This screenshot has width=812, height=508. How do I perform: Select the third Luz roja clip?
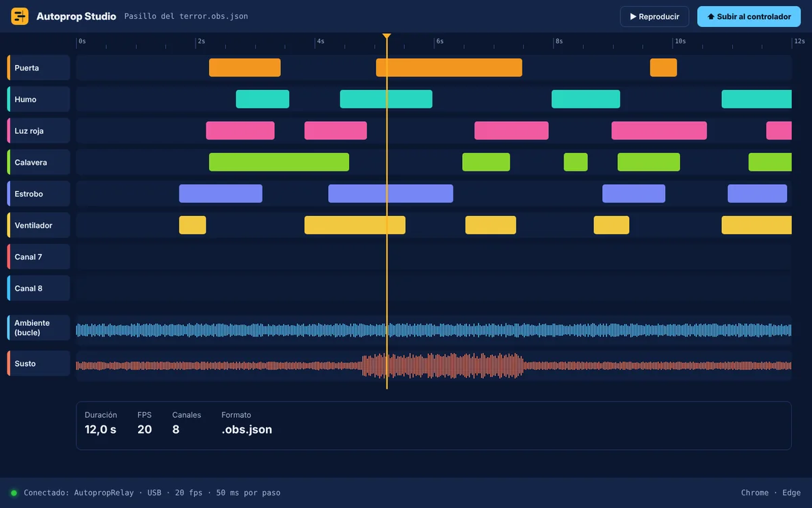click(512, 131)
